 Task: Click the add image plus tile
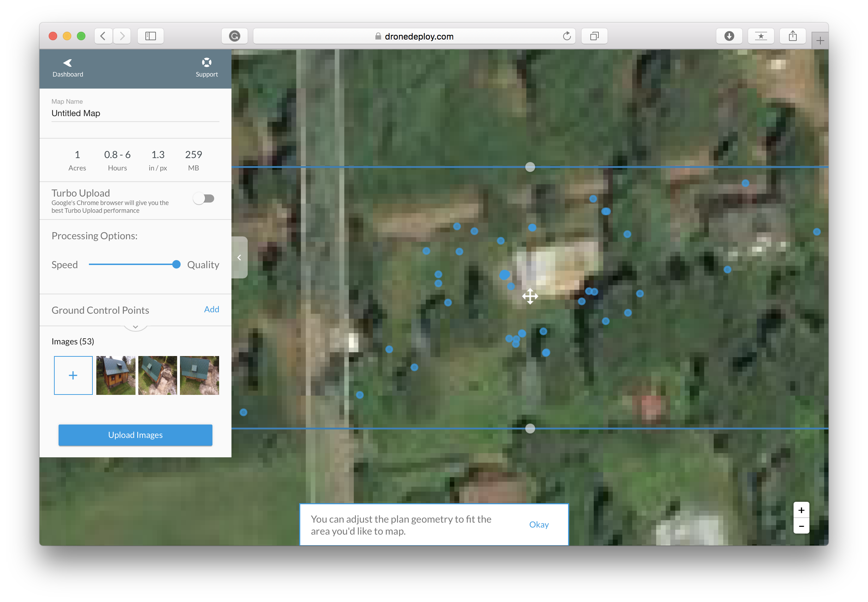coord(73,375)
